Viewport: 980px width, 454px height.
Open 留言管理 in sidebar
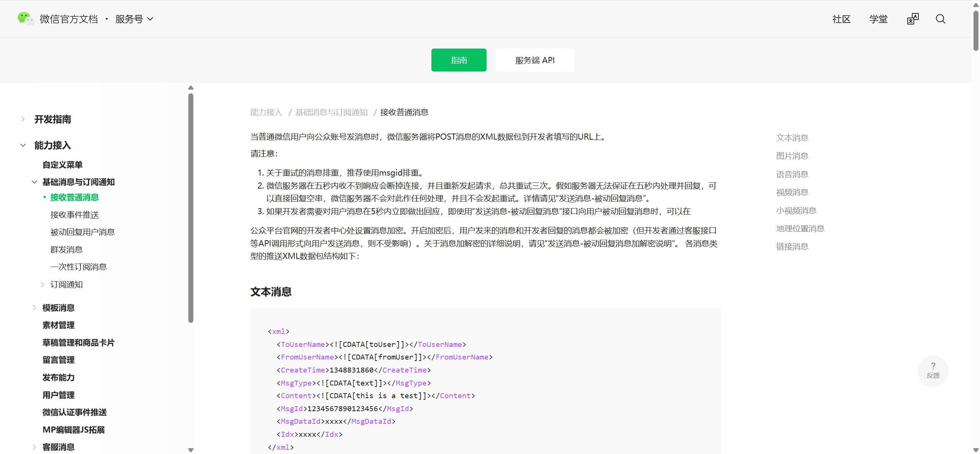58,360
